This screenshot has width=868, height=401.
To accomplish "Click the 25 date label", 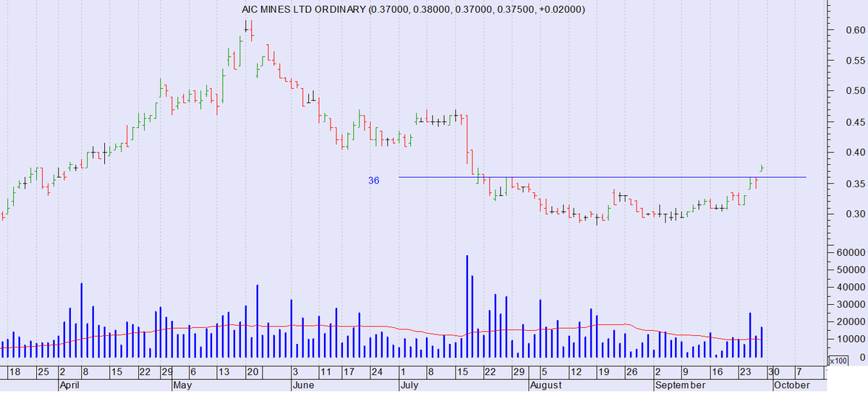I will 43,373.
